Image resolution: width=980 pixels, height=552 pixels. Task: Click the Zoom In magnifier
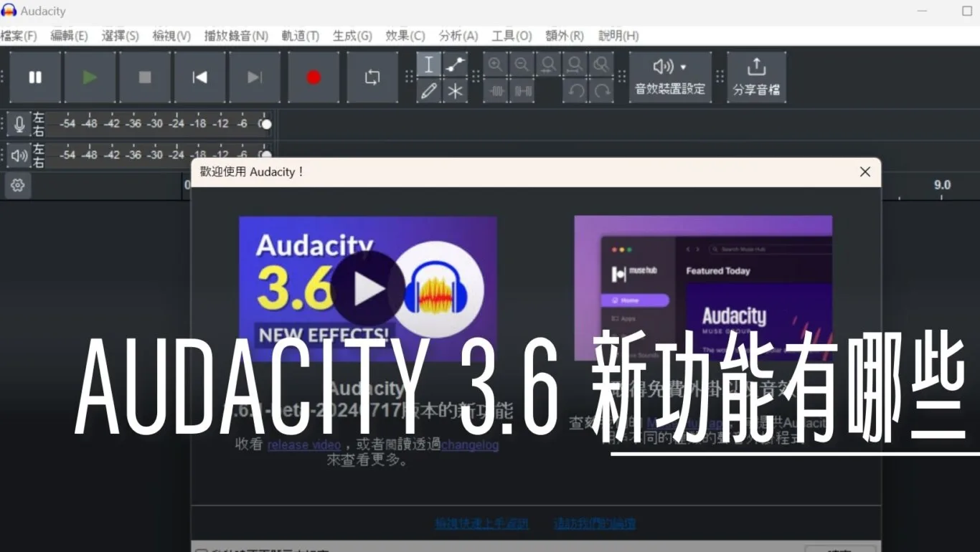click(496, 65)
